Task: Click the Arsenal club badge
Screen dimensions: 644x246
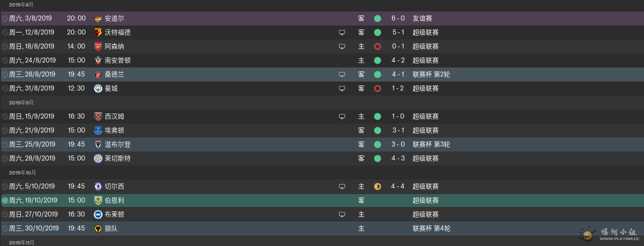Action: point(98,46)
